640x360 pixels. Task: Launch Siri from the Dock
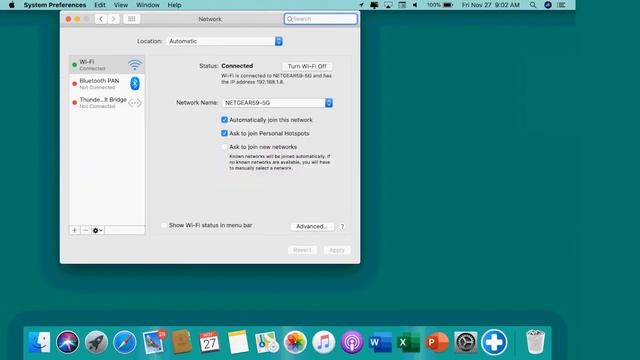pyautogui.click(x=67, y=342)
